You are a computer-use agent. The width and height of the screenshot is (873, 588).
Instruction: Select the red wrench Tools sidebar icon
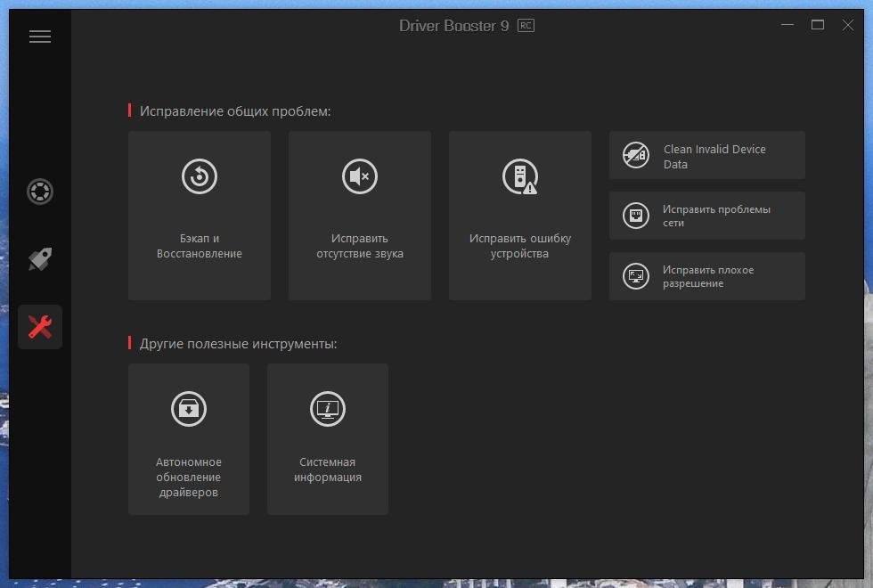coord(40,327)
